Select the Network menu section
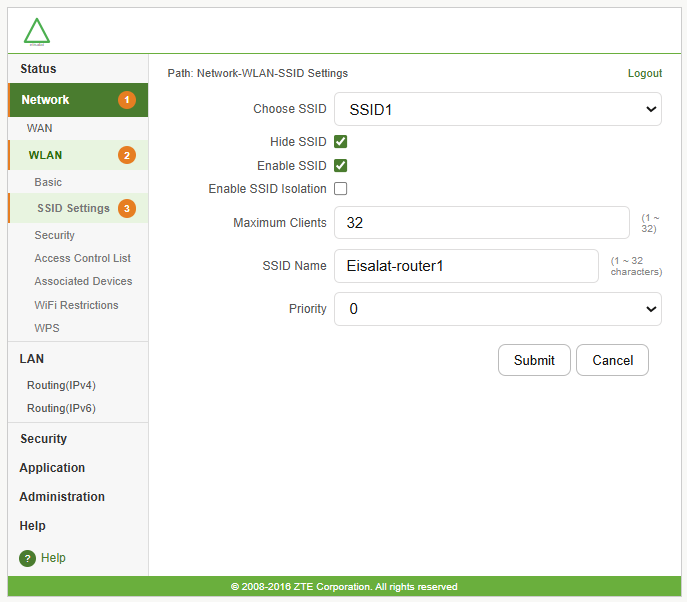This screenshot has height=602, width=687. point(78,100)
